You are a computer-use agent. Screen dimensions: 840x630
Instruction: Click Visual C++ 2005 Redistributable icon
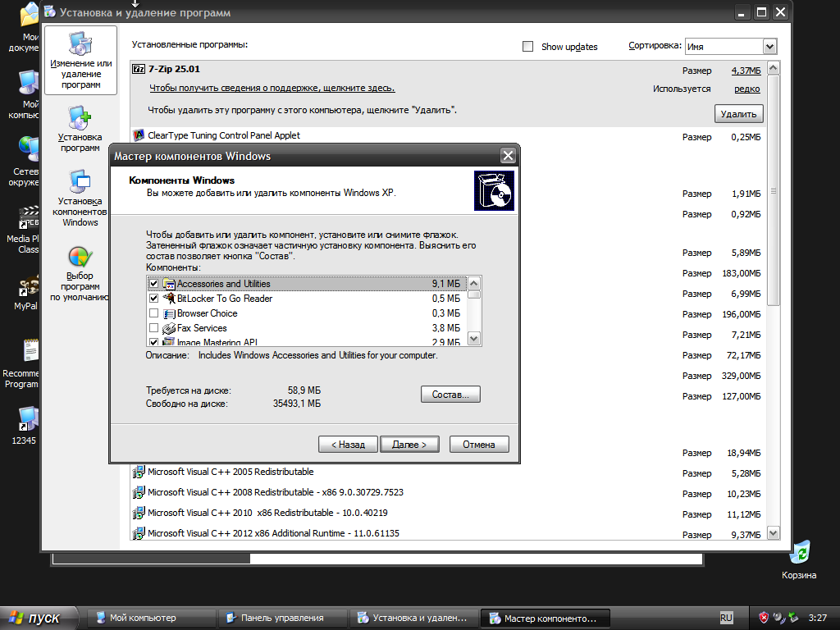coord(139,472)
